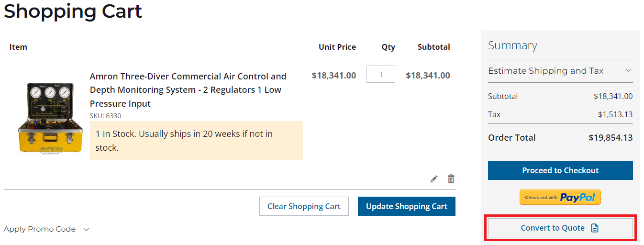Expand the Estimate Shipping and Tax chevron
The height and width of the screenshot is (245, 644).
pos(628,71)
